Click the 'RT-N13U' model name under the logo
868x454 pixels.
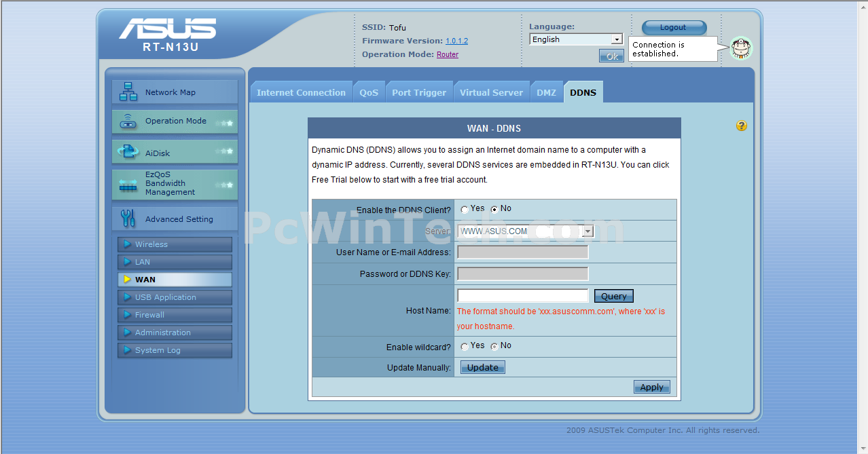(x=170, y=48)
